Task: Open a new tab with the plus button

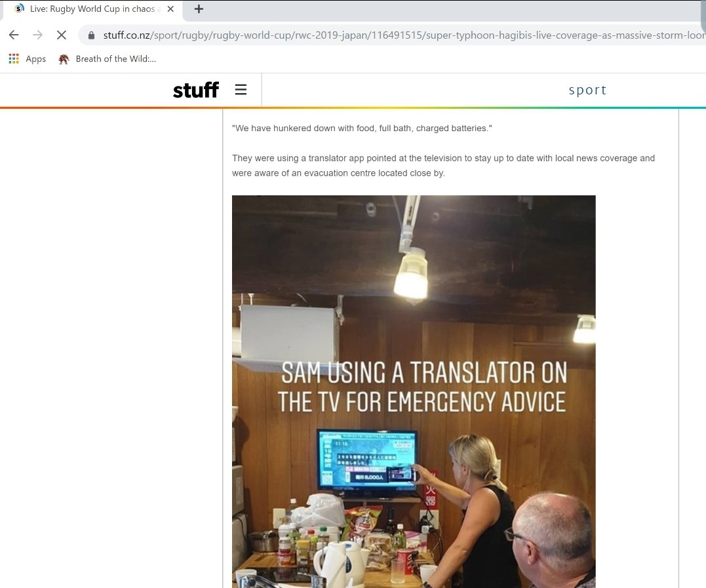Action: point(199,9)
